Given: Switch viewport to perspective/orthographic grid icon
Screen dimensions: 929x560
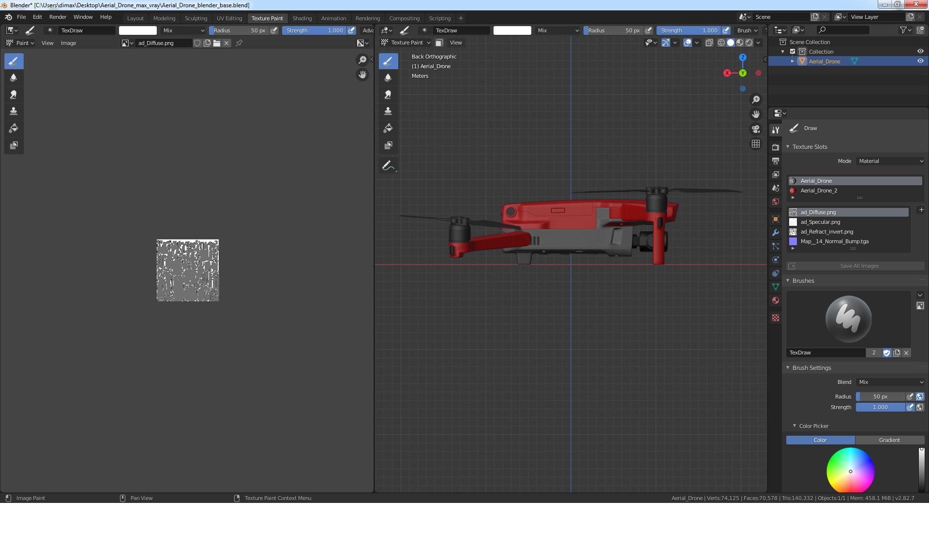Looking at the screenshot, I should (x=755, y=144).
